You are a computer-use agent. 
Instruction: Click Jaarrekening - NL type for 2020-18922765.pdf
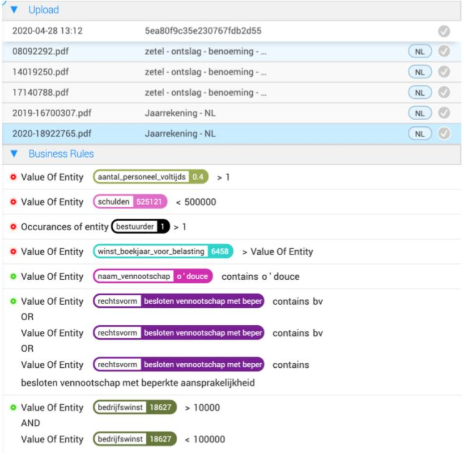180,133
